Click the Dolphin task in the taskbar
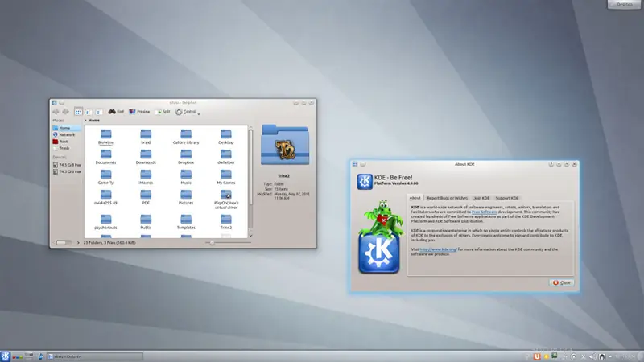 click(x=95, y=356)
